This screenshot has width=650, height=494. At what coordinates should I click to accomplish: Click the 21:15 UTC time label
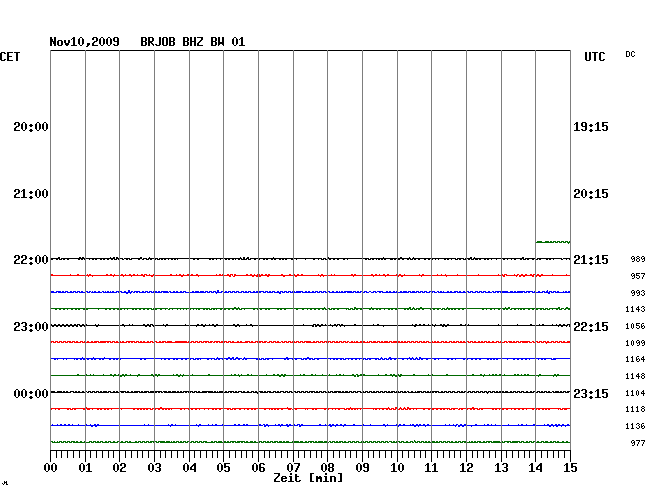pyautogui.click(x=591, y=260)
